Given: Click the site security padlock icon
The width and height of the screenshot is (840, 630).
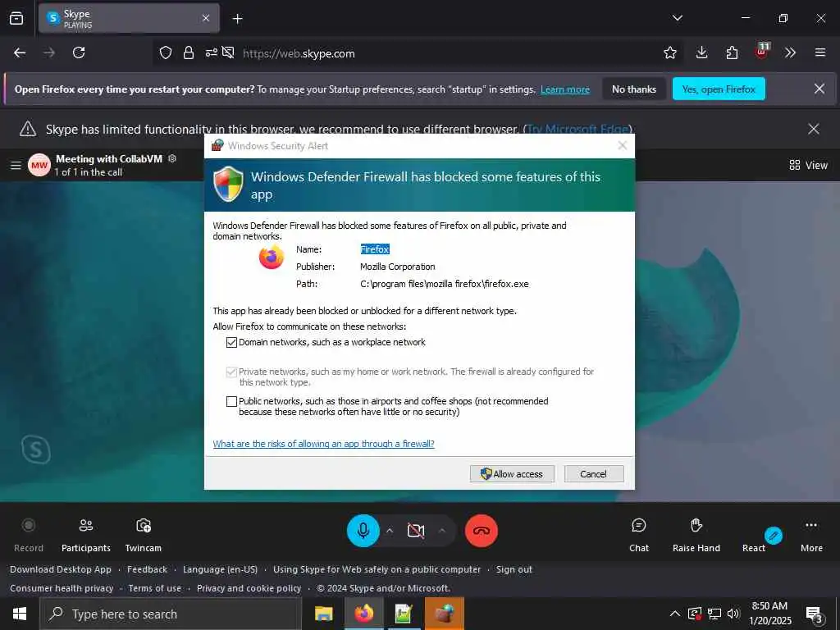Looking at the screenshot, I should click(189, 52).
